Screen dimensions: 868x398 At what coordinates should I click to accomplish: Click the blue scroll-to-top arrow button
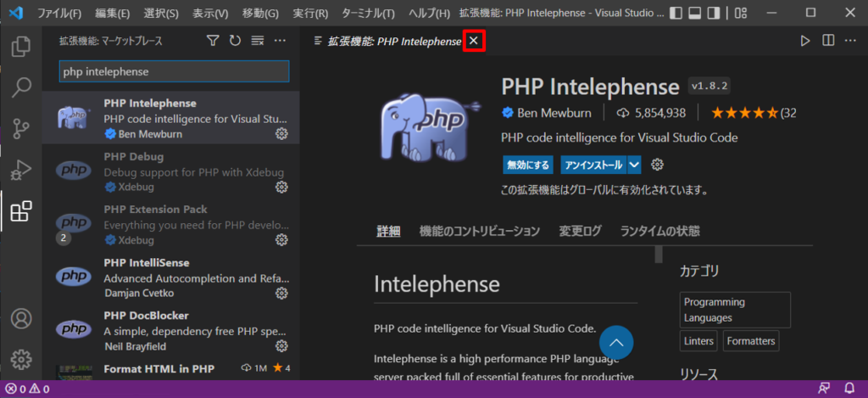click(616, 344)
